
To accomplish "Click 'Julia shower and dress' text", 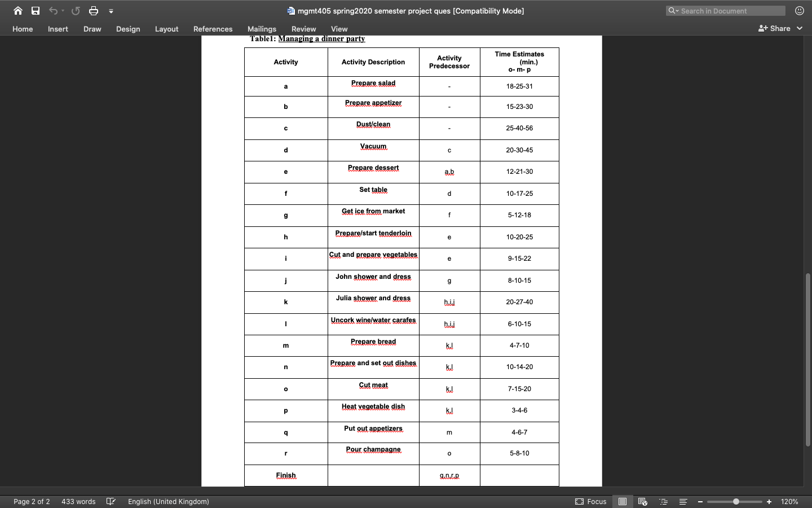I will click(x=373, y=298).
